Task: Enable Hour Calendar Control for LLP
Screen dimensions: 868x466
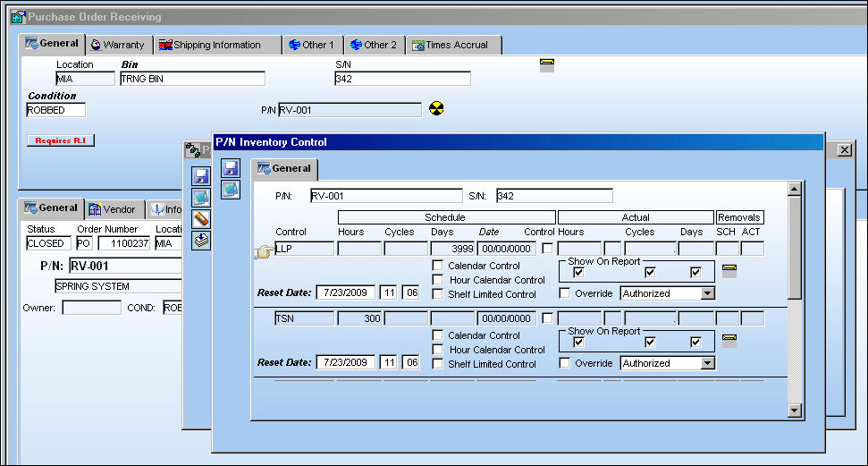Action: coord(437,280)
